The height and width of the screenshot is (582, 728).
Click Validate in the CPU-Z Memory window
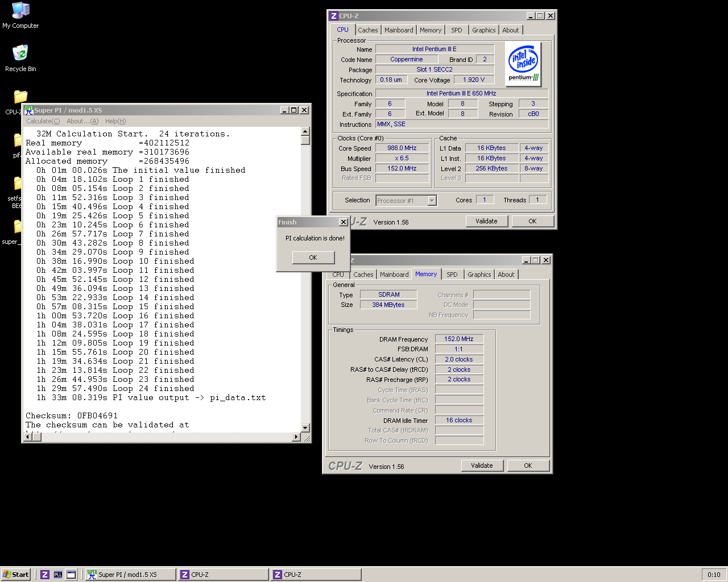click(x=482, y=465)
